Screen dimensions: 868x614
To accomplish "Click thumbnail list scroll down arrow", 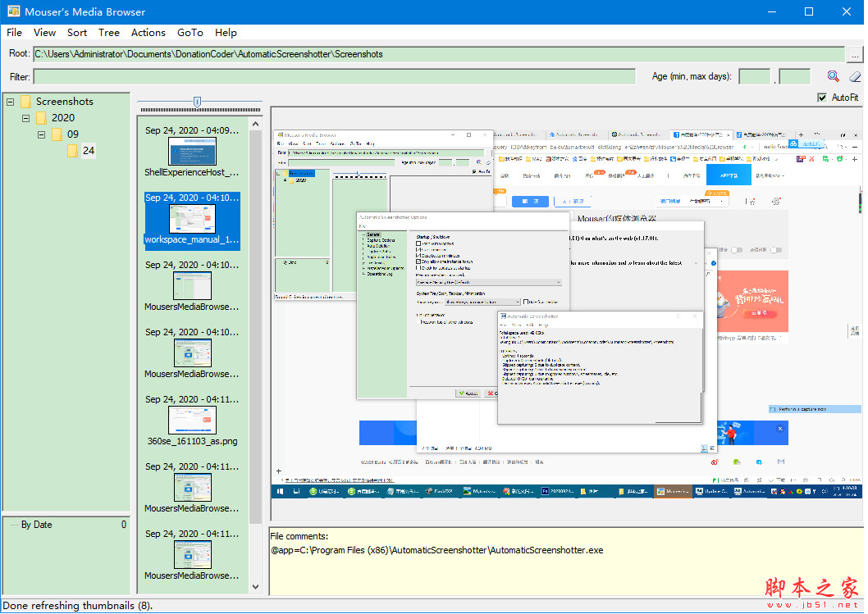I will point(255,587).
